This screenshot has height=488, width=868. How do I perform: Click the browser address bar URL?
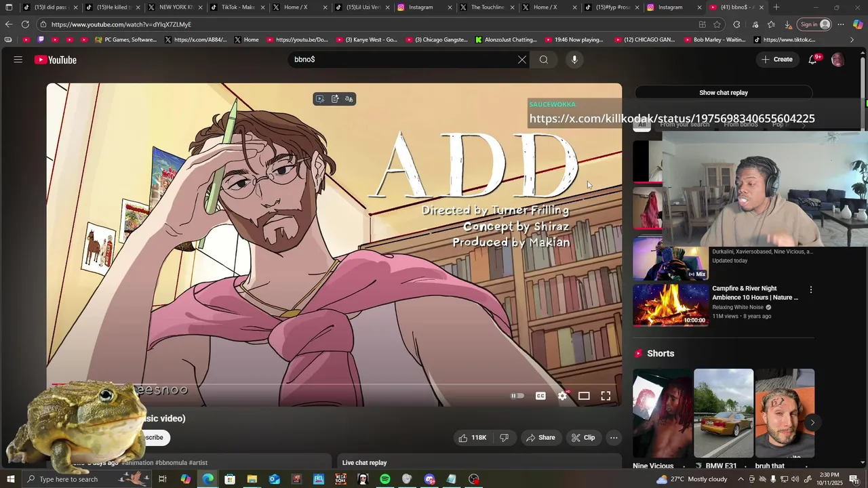[x=121, y=24]
